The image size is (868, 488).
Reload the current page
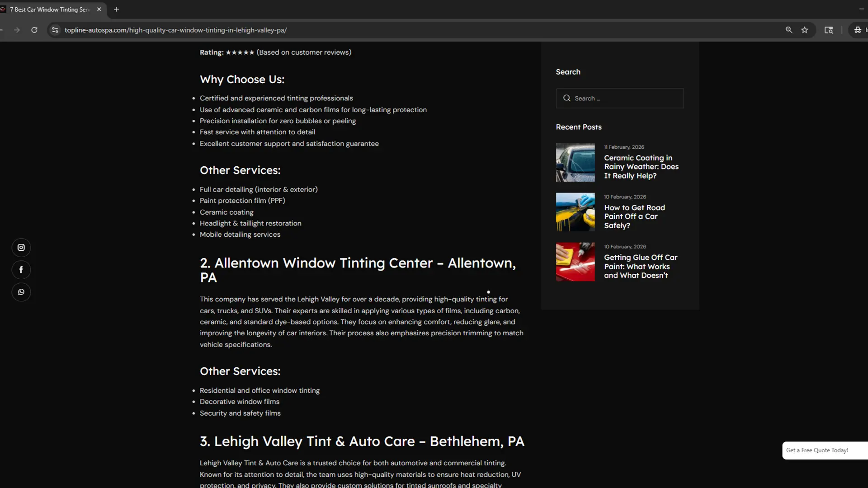tap(34, 30)
